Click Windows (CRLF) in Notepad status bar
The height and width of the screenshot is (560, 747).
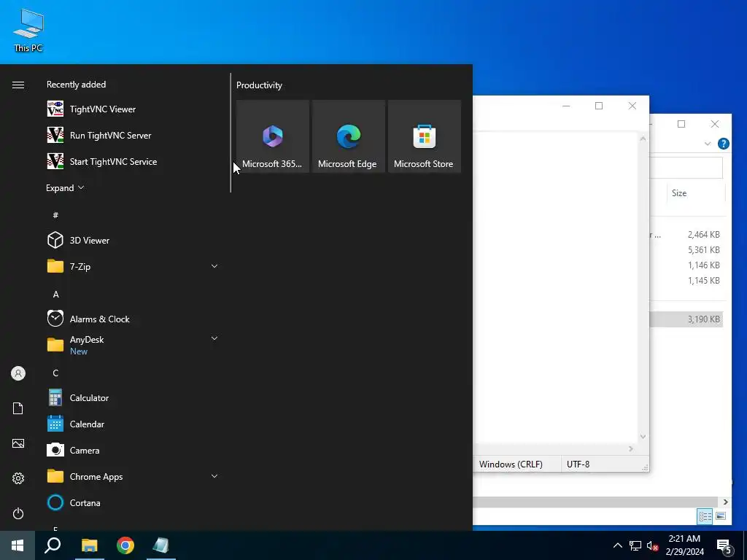click(511, 464)
